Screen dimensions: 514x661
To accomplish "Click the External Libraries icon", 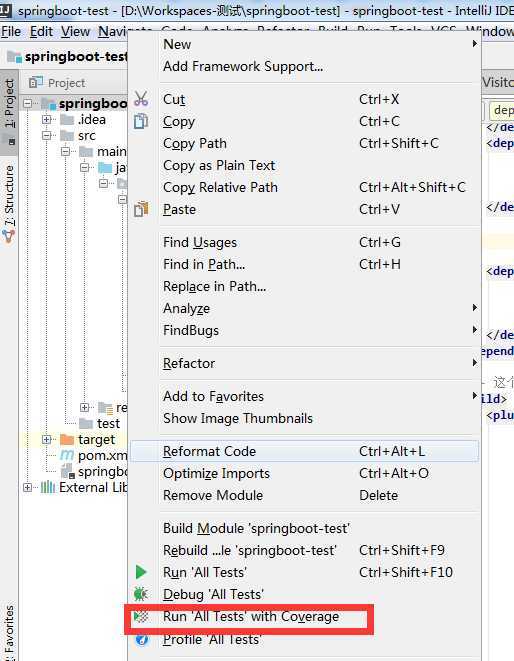I will (48, 487).
